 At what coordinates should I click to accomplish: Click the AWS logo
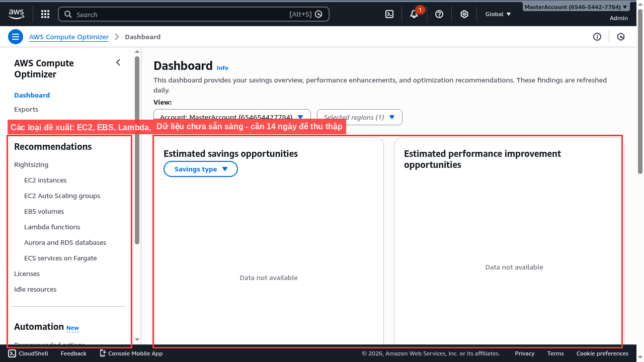click(16, 14)
